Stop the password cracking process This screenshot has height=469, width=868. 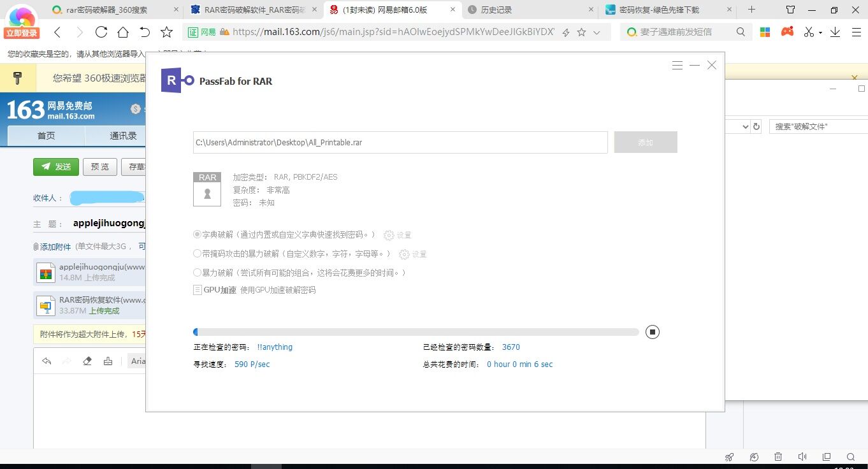[652, 332]
